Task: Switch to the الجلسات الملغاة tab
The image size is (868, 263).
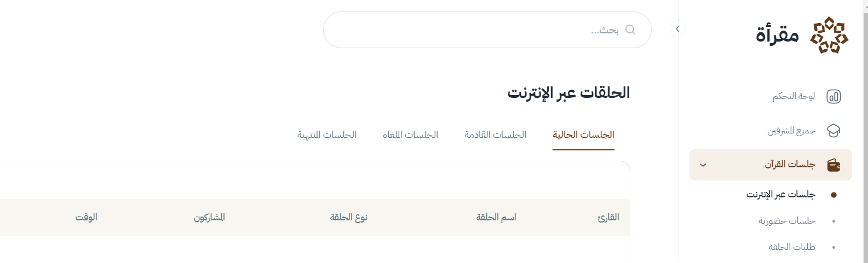Action: coord(410,135)
